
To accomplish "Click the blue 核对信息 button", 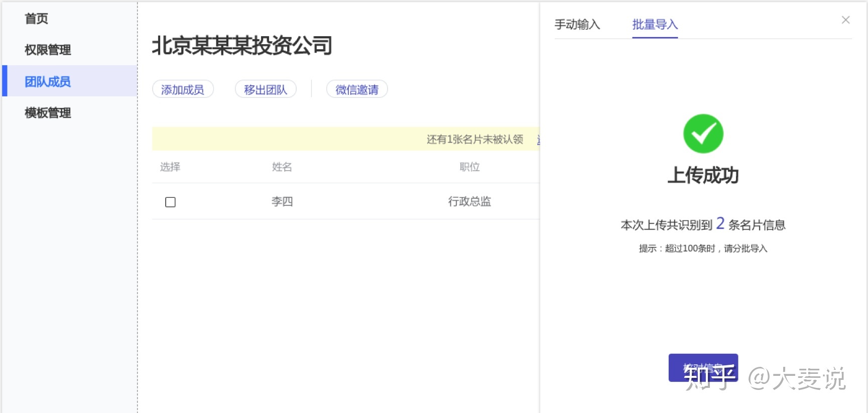I will coord(703,368).
